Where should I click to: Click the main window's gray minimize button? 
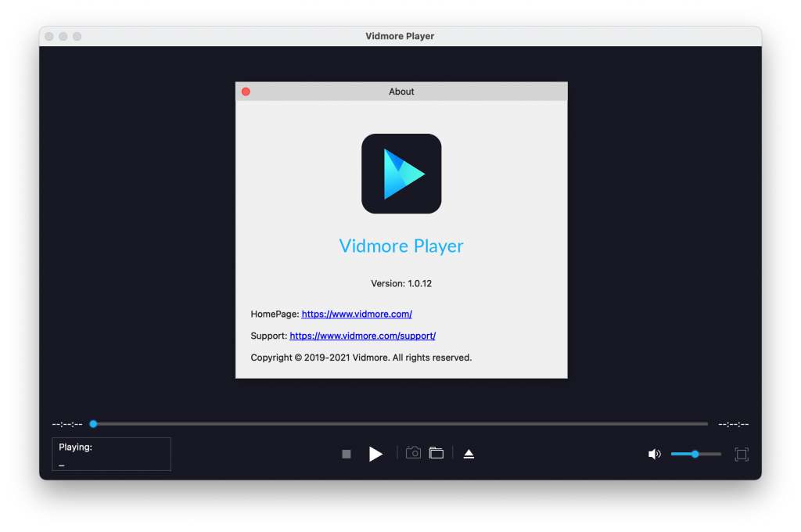[63, 36]
